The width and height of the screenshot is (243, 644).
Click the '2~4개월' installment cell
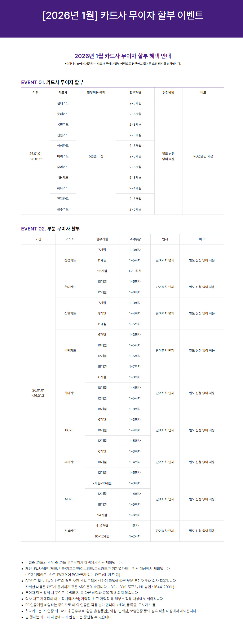[135, 188]
